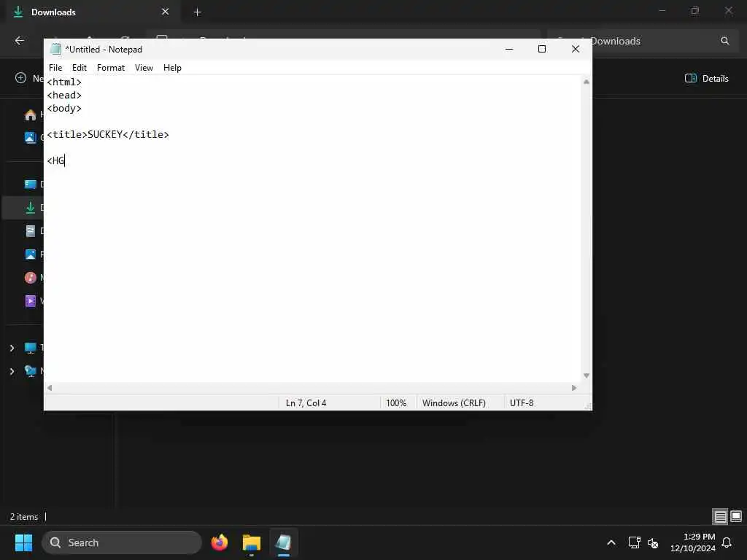Click Notepad horizontal scrollbar right arrow

(574, 388)
